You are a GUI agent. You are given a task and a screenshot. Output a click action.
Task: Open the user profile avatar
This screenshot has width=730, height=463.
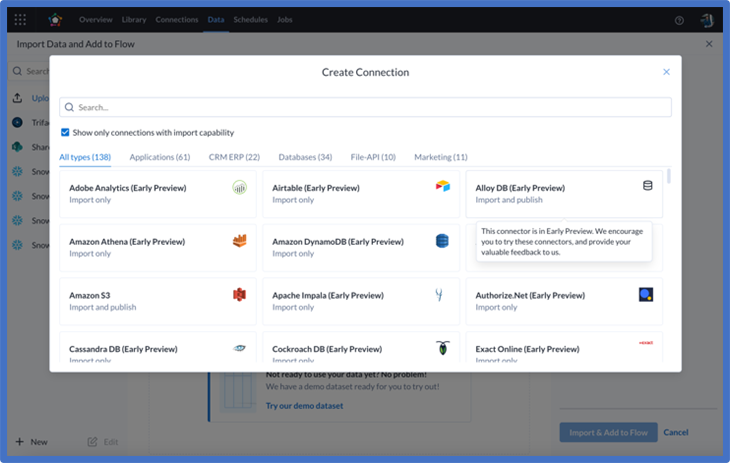coord(707,20)
